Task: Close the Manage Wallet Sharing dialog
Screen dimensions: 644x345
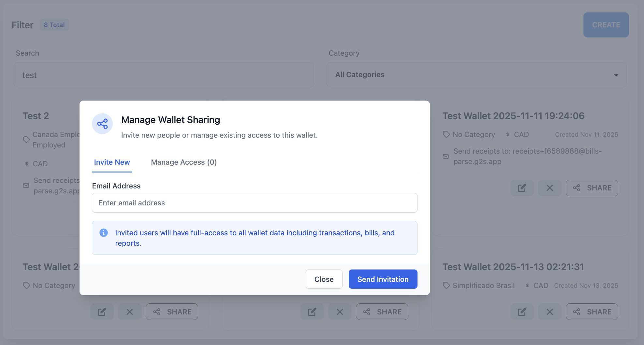Action: click(324, 279)
